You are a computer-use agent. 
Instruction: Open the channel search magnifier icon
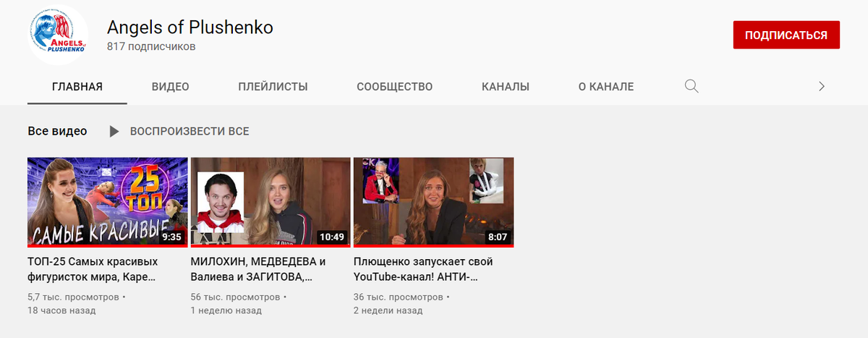(x=692, y=87)
